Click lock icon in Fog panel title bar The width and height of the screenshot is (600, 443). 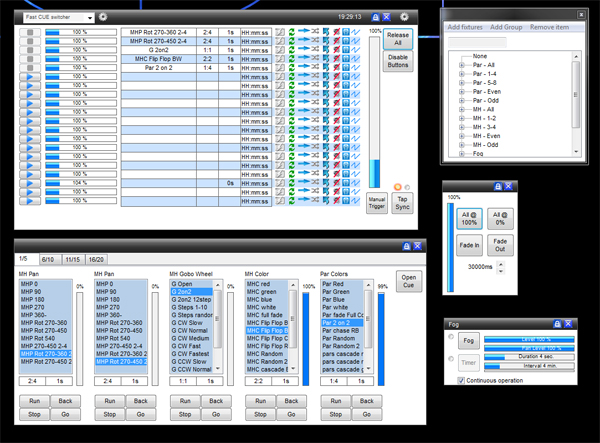[x=557, y=324]
